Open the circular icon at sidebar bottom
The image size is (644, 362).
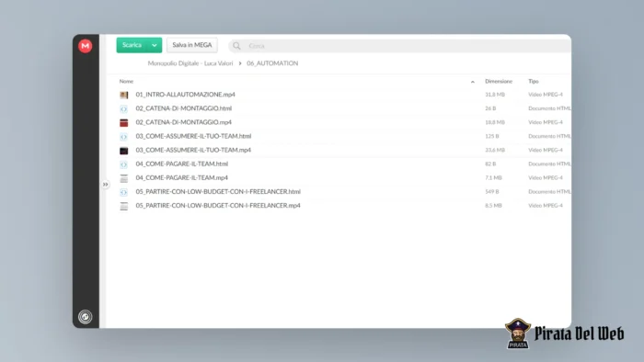coord(85,316)
